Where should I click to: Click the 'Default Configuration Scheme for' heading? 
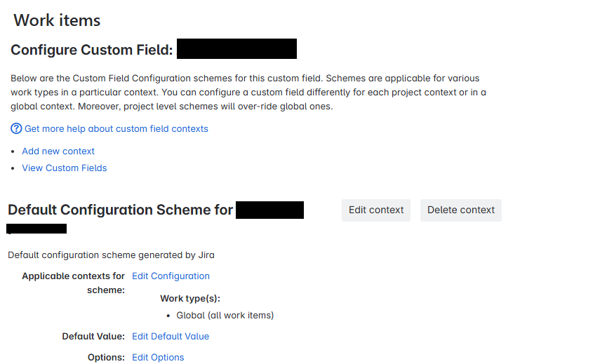click(121, 210)
